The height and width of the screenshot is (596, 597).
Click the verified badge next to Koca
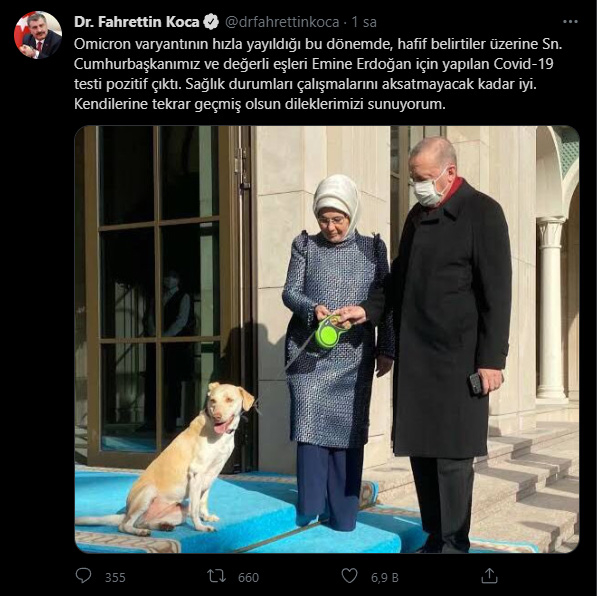click(x=211, y=22)
